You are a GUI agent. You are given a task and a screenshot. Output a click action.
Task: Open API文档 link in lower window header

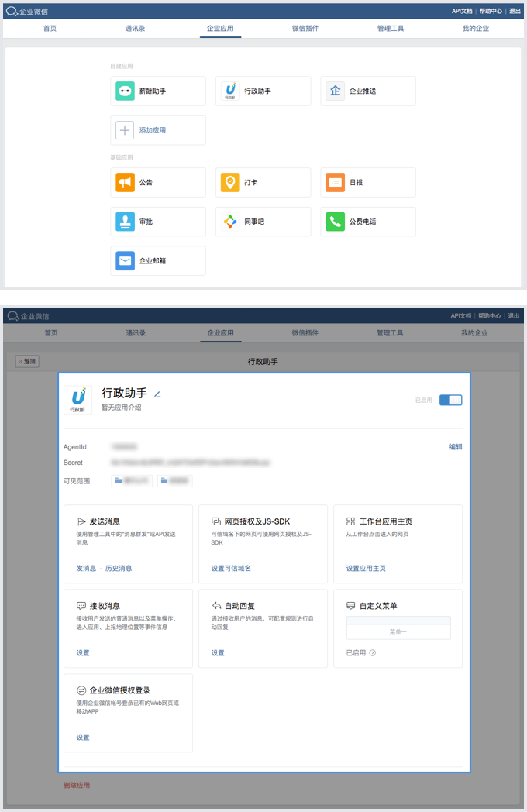coord(460,316)
